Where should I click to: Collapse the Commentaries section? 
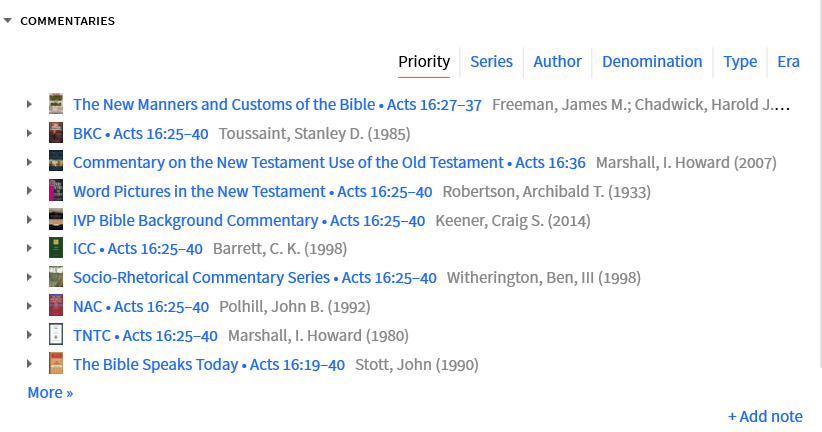(x=7, y=20)
